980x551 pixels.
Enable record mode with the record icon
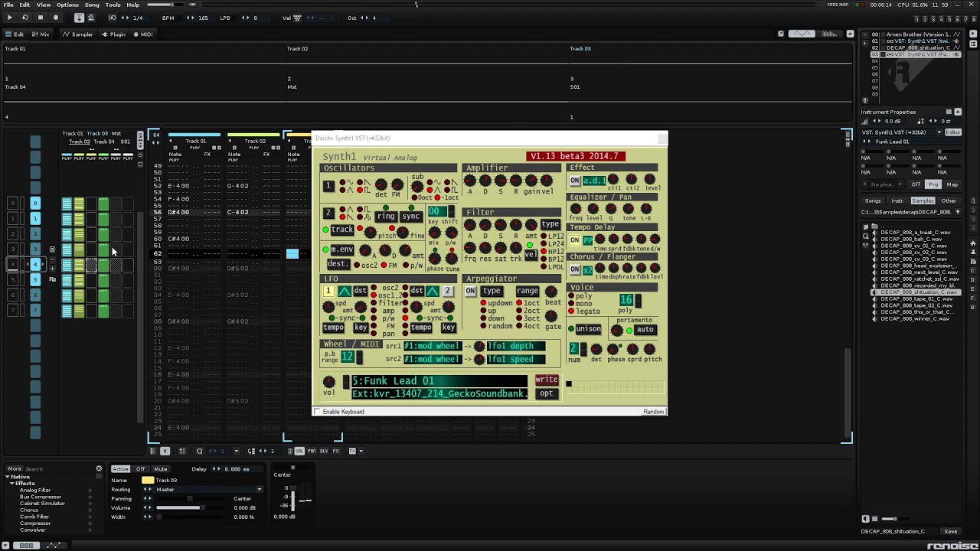point(55,18)
